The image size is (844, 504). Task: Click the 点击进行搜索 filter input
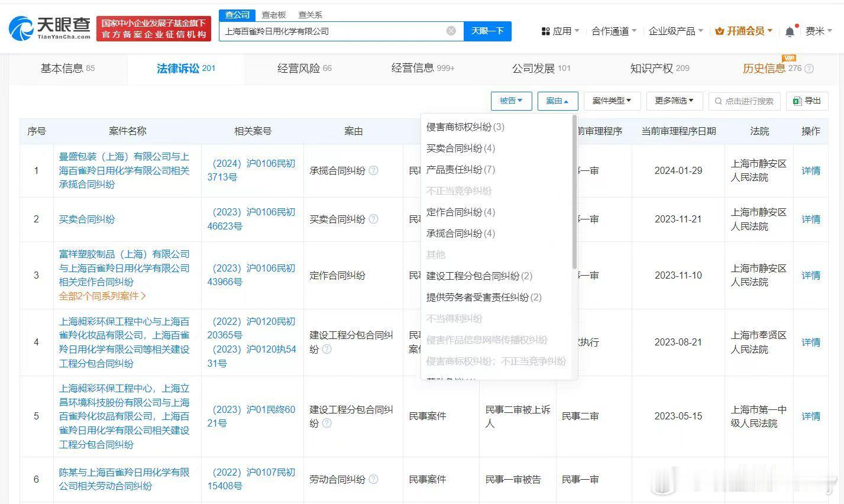coord(745,101)
